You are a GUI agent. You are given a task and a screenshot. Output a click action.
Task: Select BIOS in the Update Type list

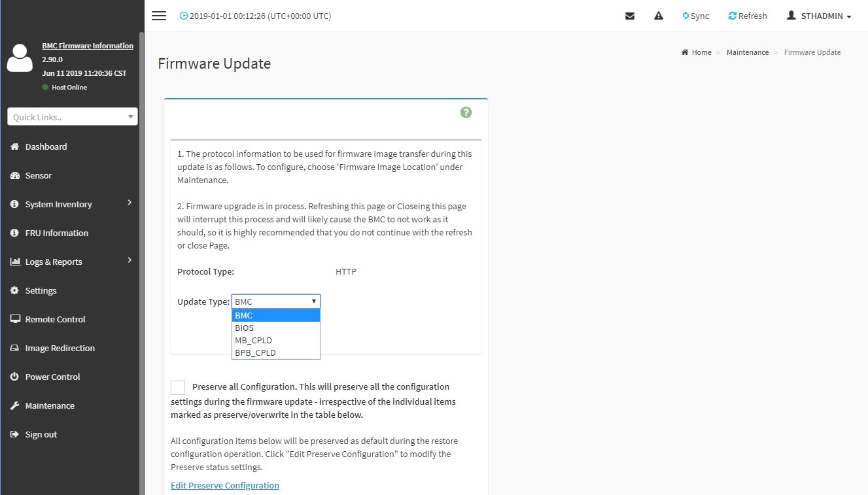pyautogui.click(x=244, y=328)
